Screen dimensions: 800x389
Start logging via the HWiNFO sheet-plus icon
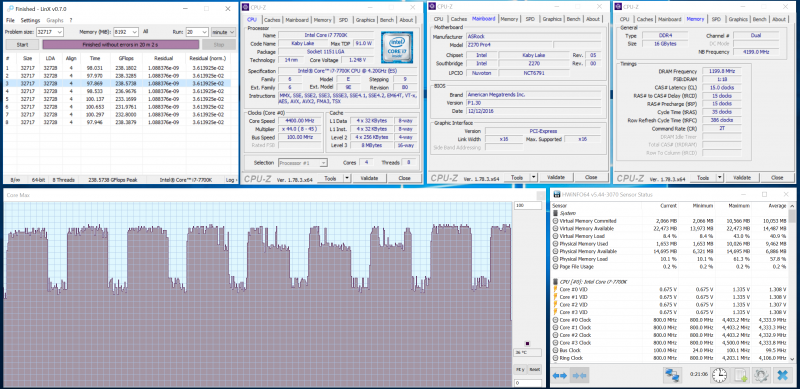pos(740,376)
